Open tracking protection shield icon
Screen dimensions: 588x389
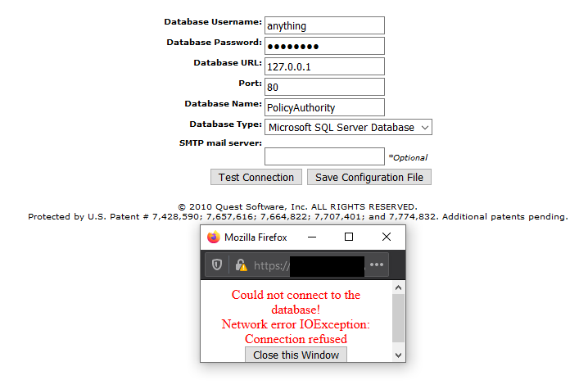[x=217, y=265]
